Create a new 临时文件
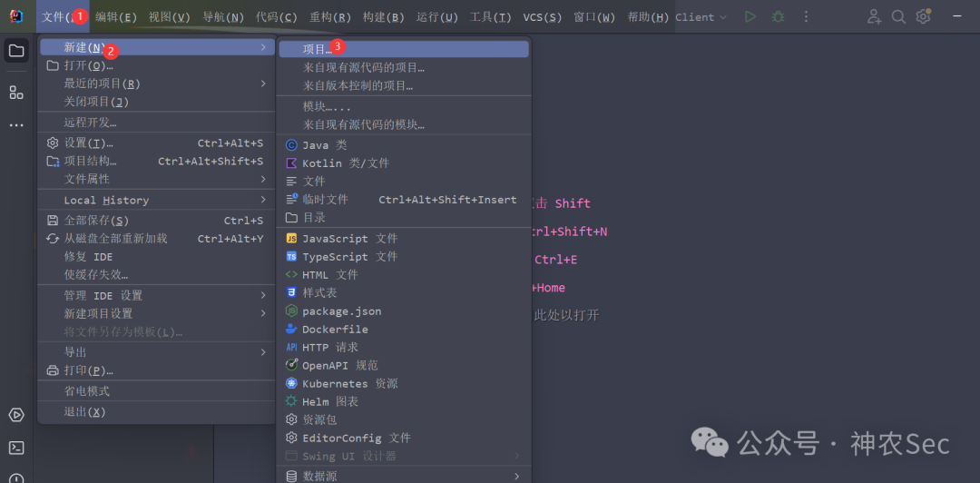 (404, 200)
